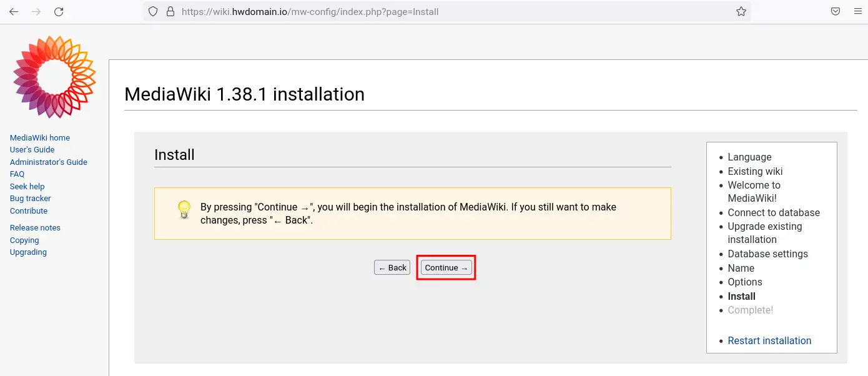
Task: Click the browser back arrow icon
Action: [14, 11]
